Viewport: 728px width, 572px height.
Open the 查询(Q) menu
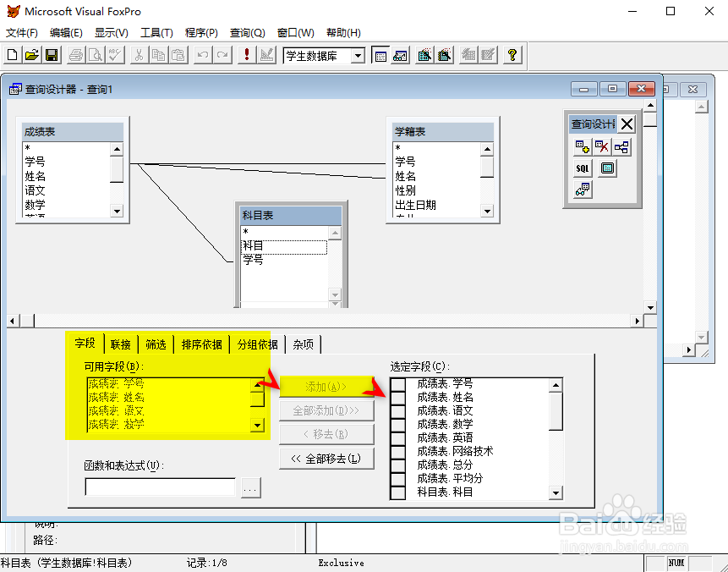coord(248,33)
